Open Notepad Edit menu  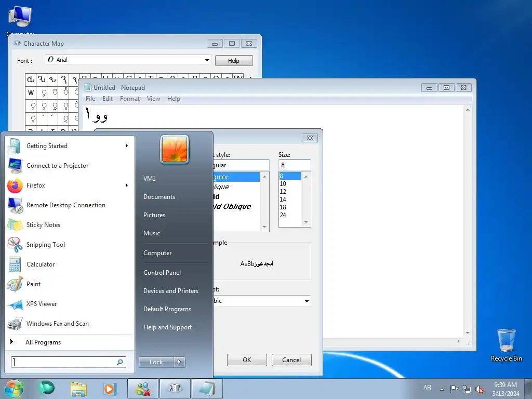(107, 99)
